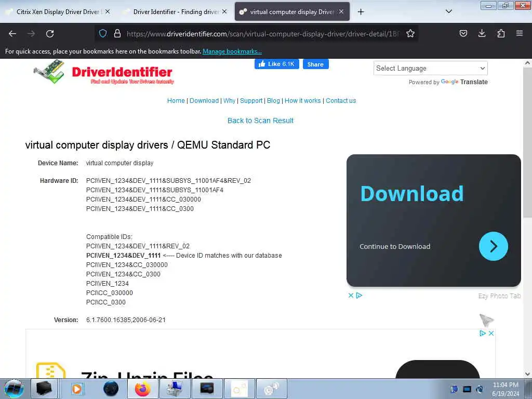
Task: Go to the Home page link
Action: click(x=176, y=101)
